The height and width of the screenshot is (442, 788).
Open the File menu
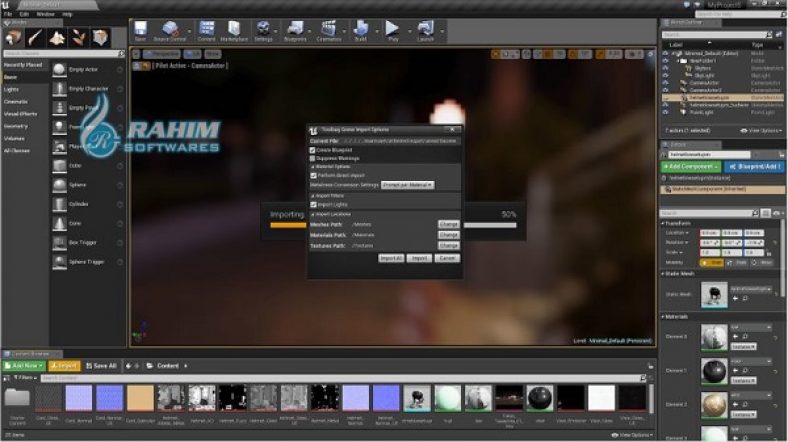pos(8,14)
